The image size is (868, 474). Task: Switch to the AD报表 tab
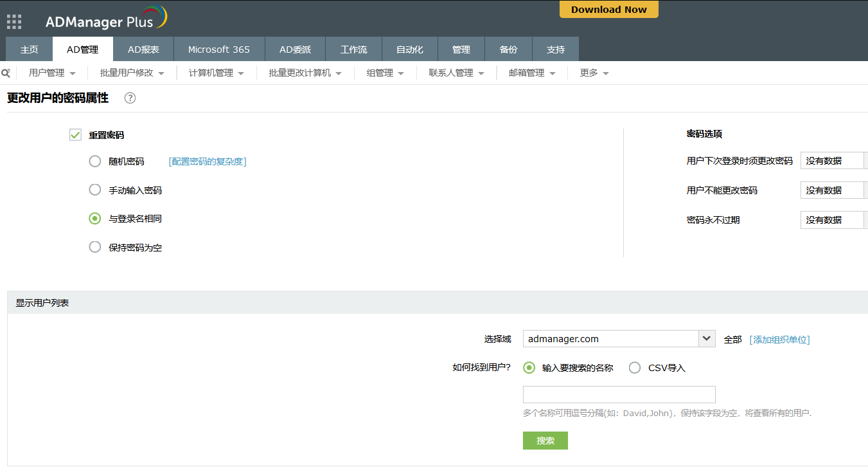click(x=143, y=50)
